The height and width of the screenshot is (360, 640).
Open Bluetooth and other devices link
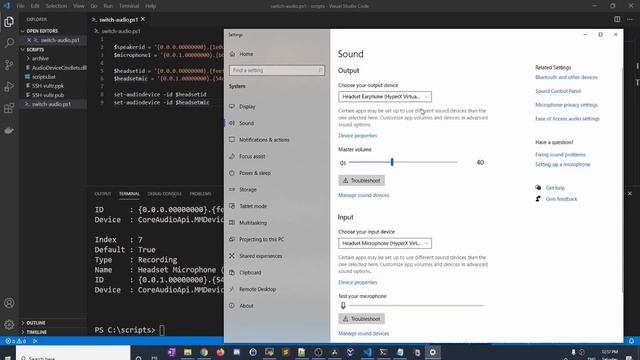566,77
